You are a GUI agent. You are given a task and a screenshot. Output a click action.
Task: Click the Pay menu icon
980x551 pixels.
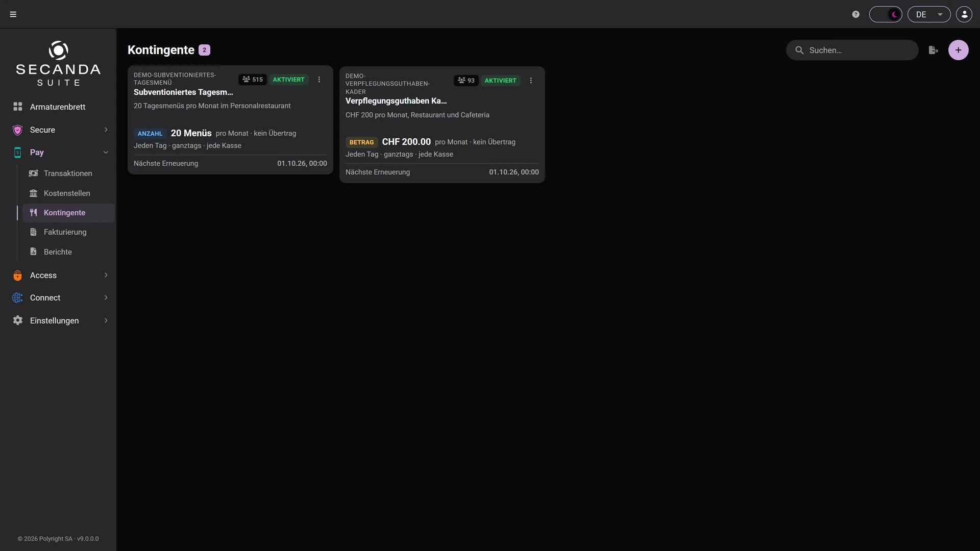pos(18,152)
